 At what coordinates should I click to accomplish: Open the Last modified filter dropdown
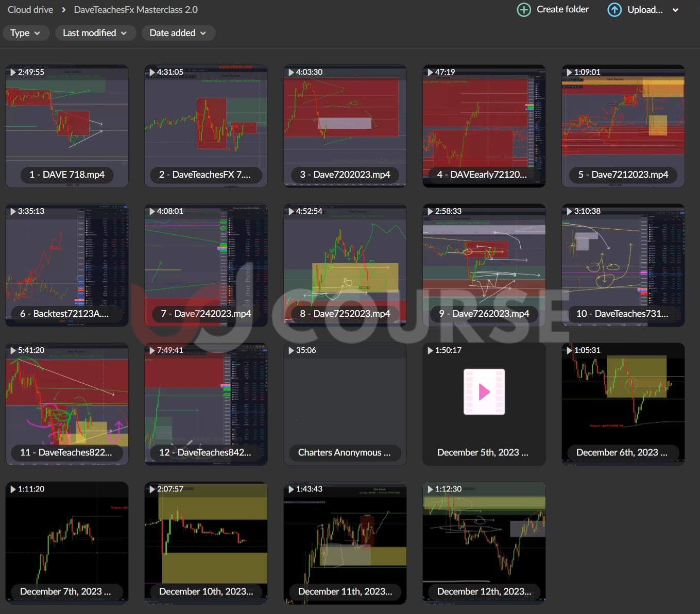pos(95,33)
